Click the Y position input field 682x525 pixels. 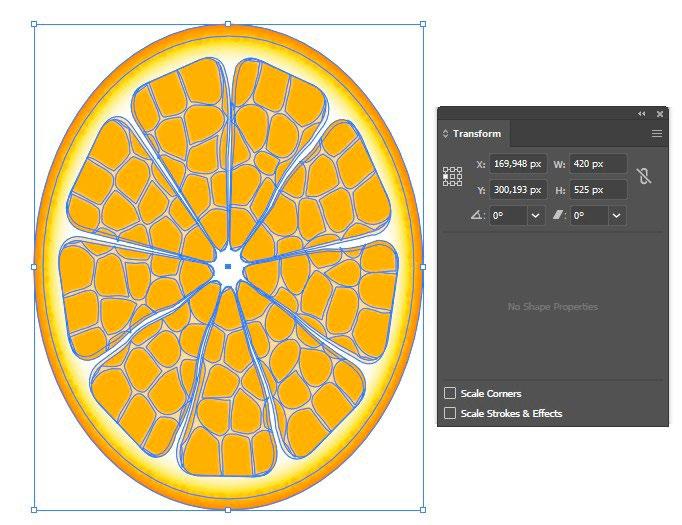[518, 190]
